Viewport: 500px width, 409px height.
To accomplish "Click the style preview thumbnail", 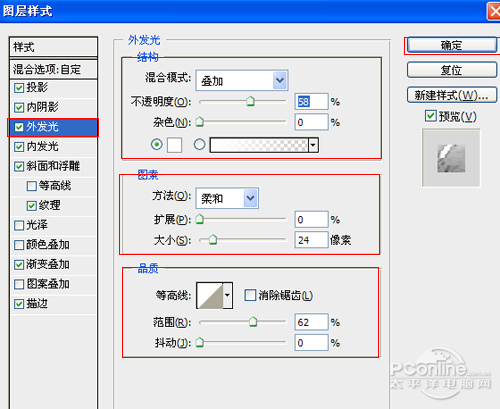I will coord(451,158).
